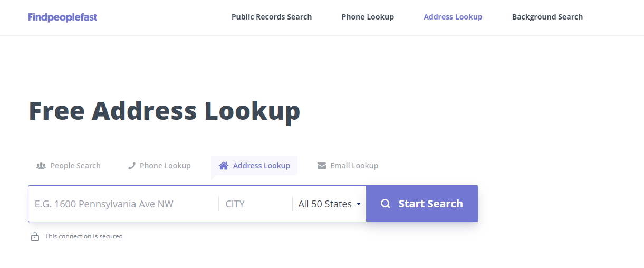Switch to the Email Lookup tab
This screenshot has width=644, height=268.
pyautogui.click(x=348, y=166)
